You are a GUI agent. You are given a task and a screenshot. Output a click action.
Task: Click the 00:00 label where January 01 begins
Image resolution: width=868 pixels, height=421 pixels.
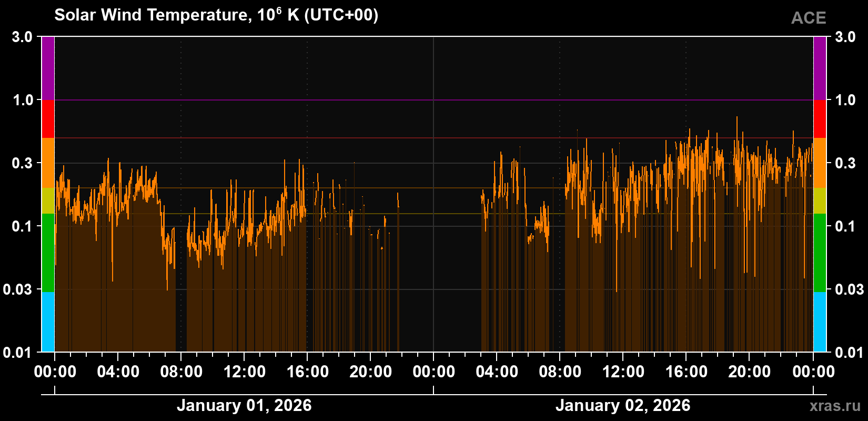pos(55,372)
